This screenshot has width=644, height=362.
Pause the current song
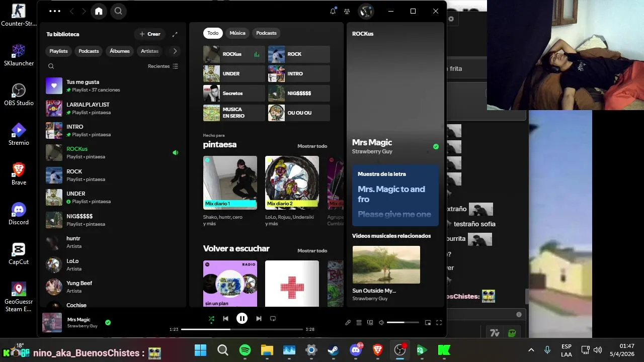[242, 318]
